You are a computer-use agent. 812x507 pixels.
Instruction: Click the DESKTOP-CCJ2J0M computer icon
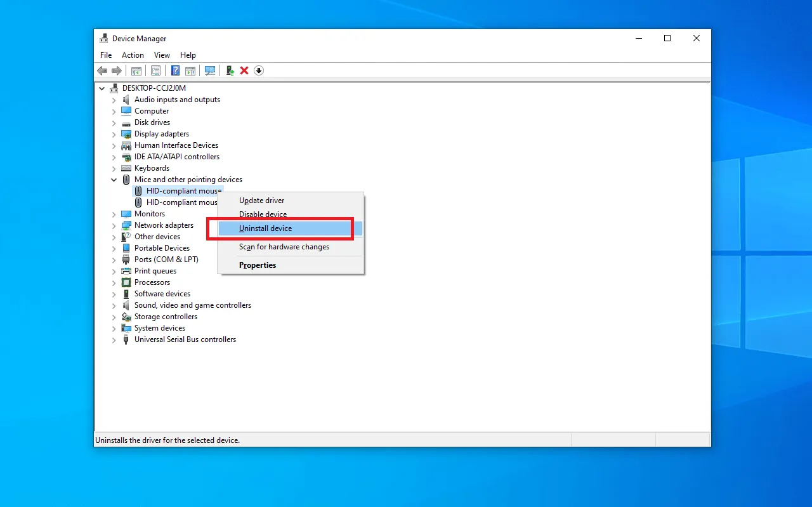[x=114, y=88]
